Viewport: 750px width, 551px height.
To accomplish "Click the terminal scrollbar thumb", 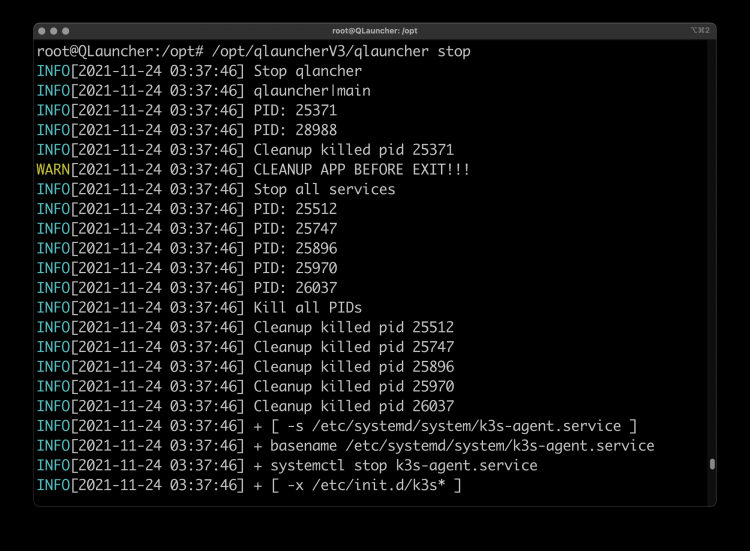I will click(x=712, y=464).
